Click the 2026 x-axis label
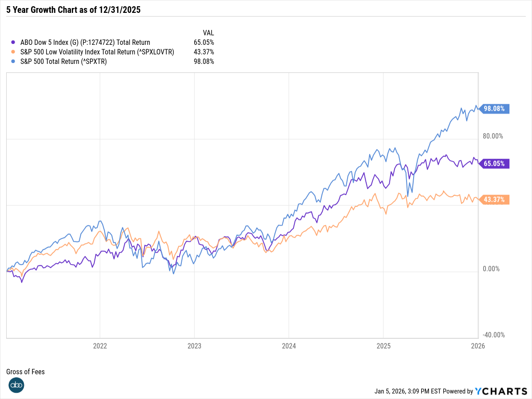Viewport: 532px width, 399px height. pos(477,345)
